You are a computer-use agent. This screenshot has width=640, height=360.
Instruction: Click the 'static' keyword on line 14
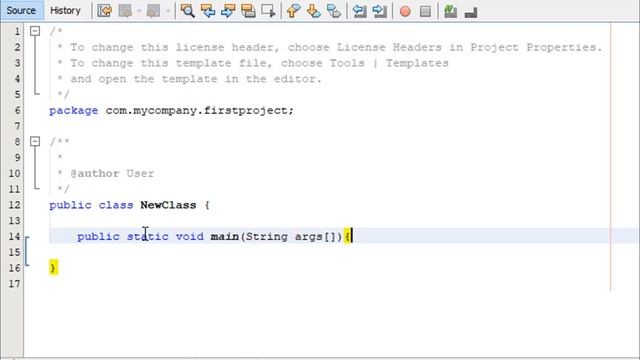[147, 236]
